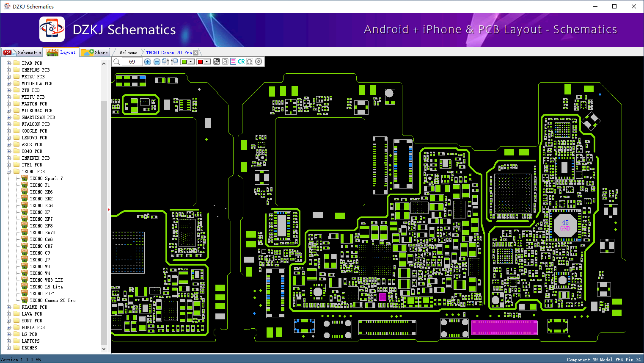Toggle the cyan CR toolbar button
Viewport: 644px width, 363px height.
(x=241, y=61)
